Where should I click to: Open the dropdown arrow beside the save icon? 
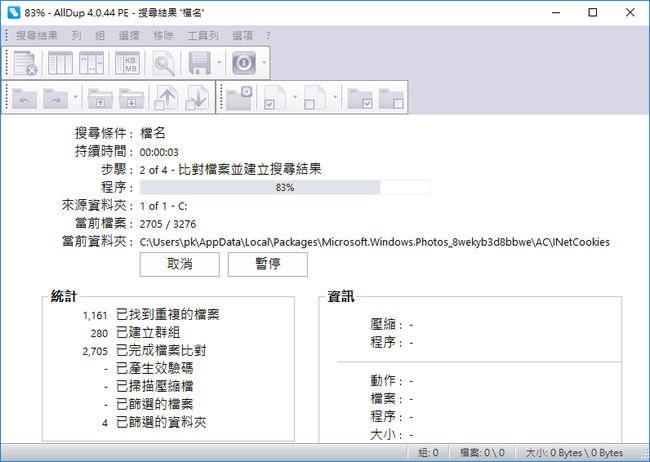(x=219, y=63)
